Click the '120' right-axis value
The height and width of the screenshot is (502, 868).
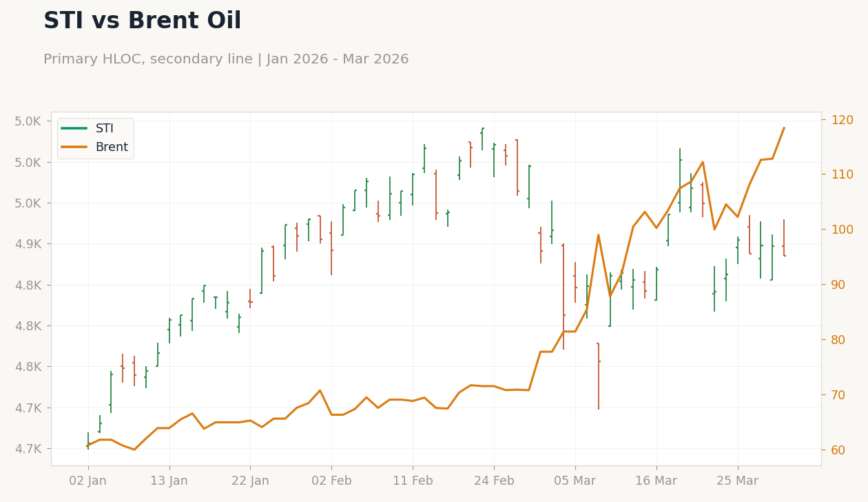point(842,119)
